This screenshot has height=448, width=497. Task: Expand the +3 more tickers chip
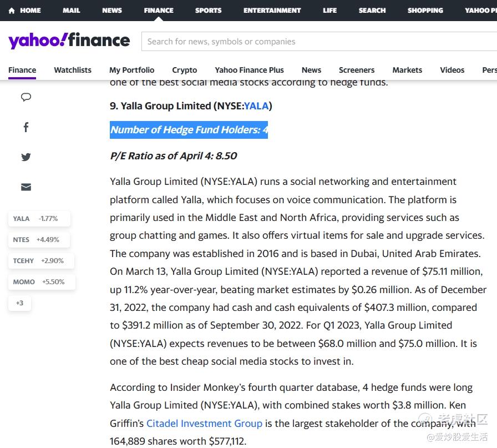click(x=19, y=303)
